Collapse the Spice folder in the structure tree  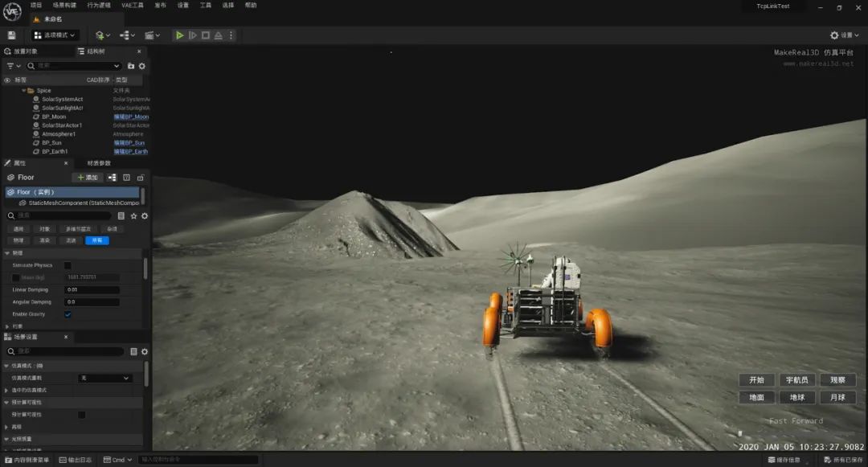[x=23, y=90]
